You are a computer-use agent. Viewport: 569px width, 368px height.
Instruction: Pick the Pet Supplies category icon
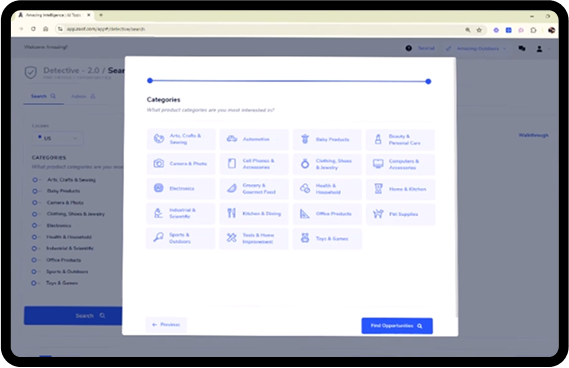click(378, 214)
